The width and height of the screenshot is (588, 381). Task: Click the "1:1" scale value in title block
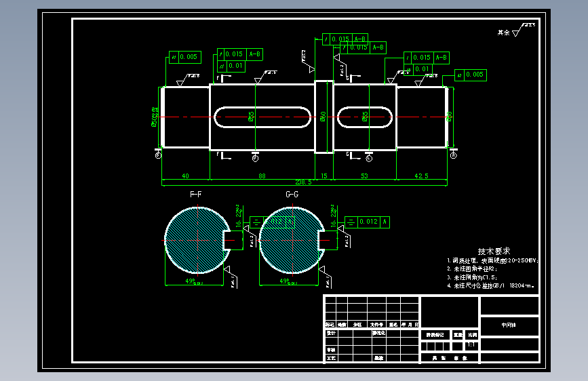tap(471, 344)
